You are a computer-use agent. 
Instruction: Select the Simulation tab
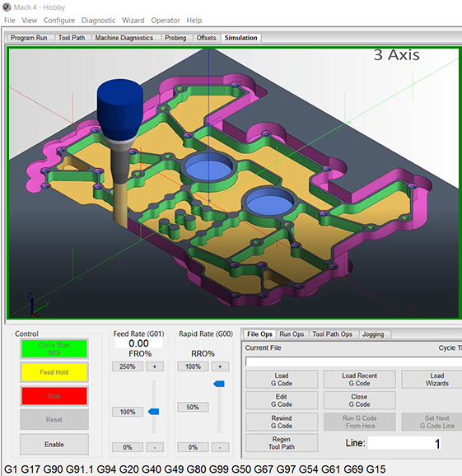click(x=241, y=38)
